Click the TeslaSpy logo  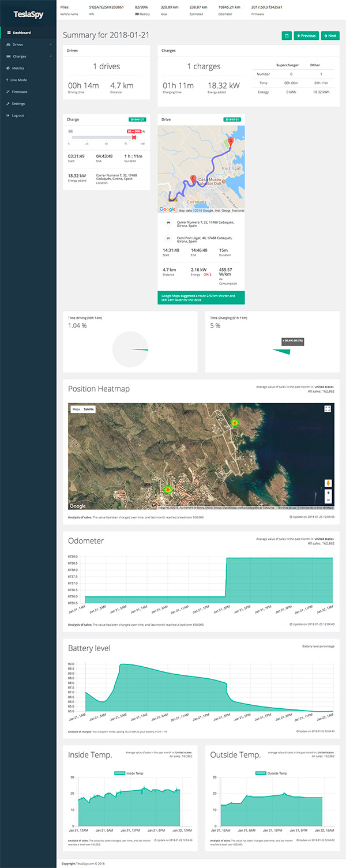[28, 15]
